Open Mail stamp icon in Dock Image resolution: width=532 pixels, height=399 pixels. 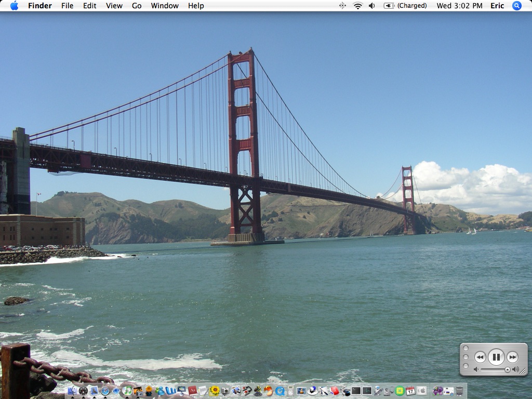[x=95, y=391]
